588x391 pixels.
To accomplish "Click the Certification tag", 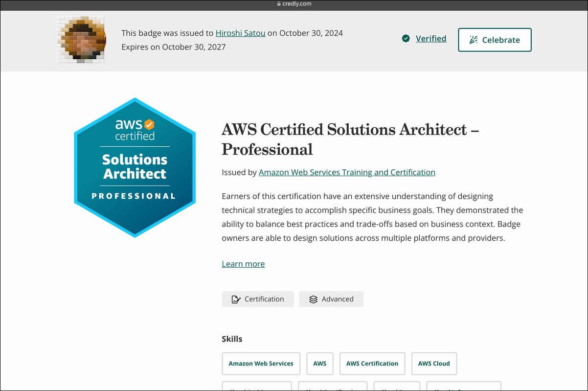I will (258, 299).
